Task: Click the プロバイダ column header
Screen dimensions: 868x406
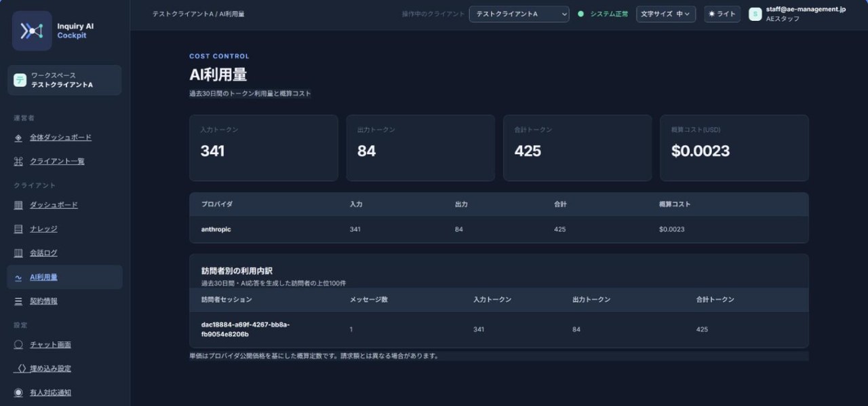Action: pos(217,204)
